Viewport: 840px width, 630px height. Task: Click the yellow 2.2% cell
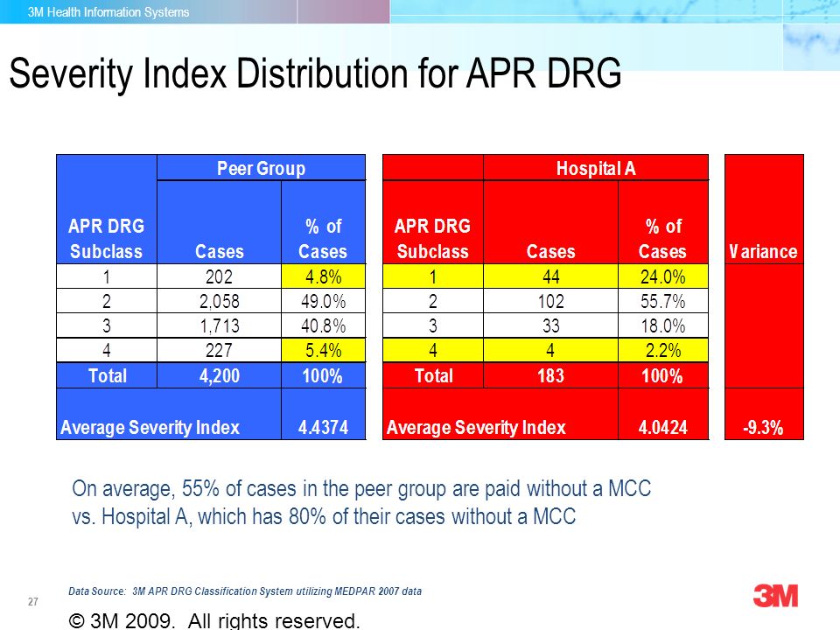(x=663, y=350)
